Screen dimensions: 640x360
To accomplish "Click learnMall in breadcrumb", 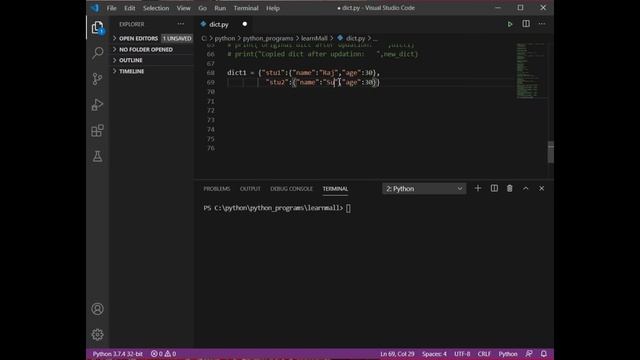I will pos(314,38).
